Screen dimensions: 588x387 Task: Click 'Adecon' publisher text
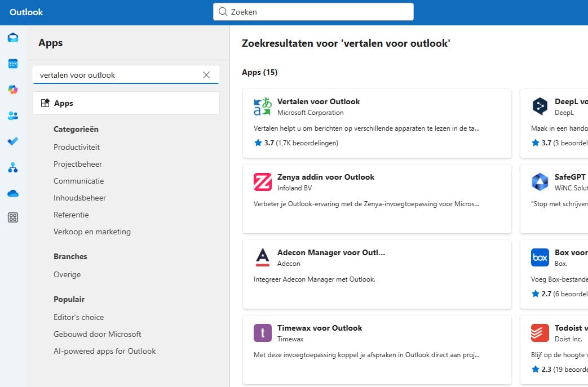[289, 264]
